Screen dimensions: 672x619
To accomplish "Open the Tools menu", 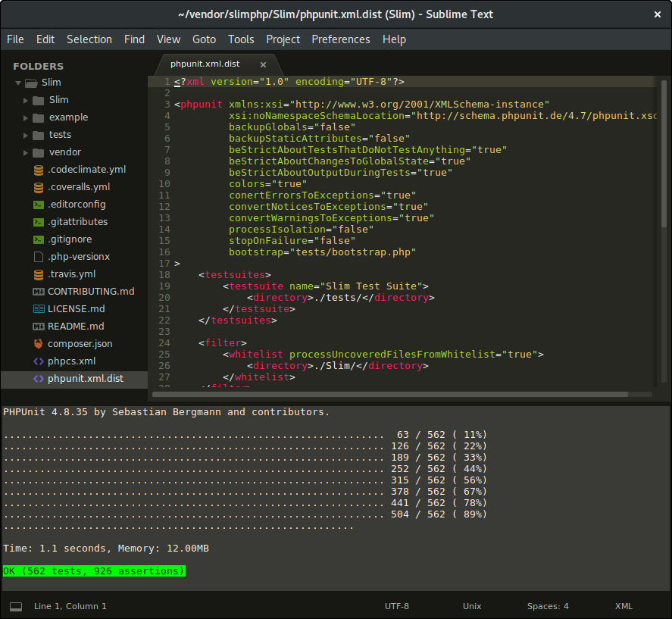I will 241,39.
